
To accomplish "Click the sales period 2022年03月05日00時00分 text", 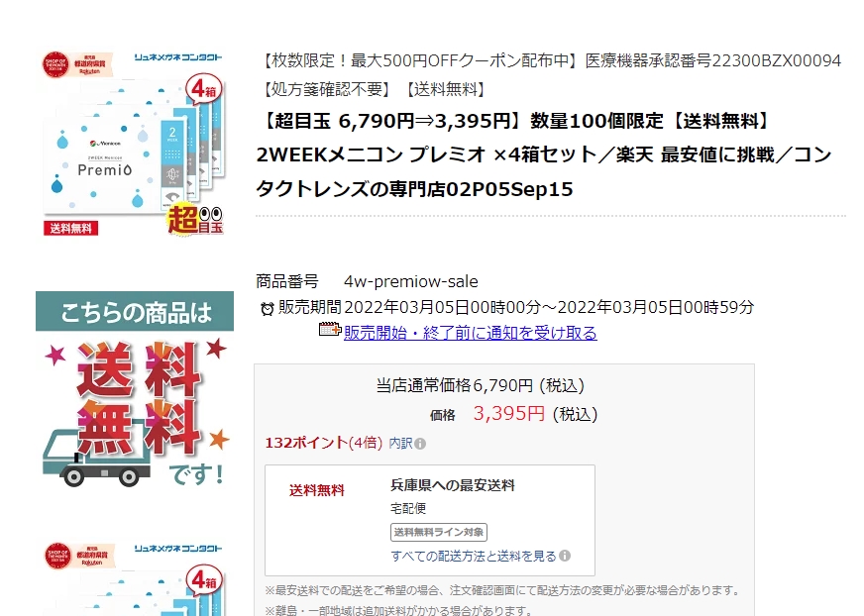I will click(443, 307).
